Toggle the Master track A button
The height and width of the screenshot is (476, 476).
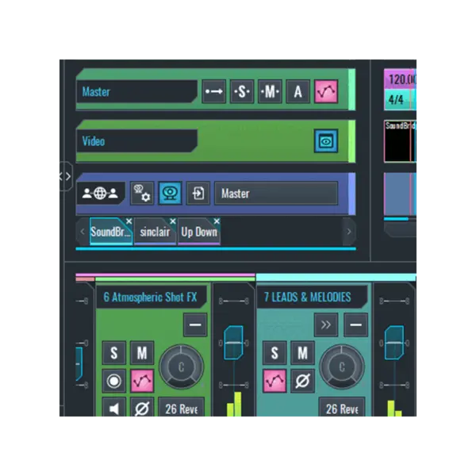[297, 91]
